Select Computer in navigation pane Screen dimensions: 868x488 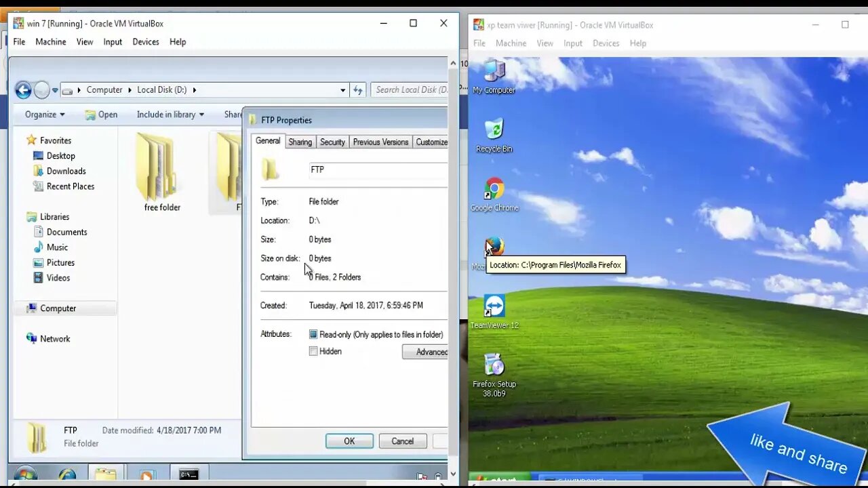(58, 308)
